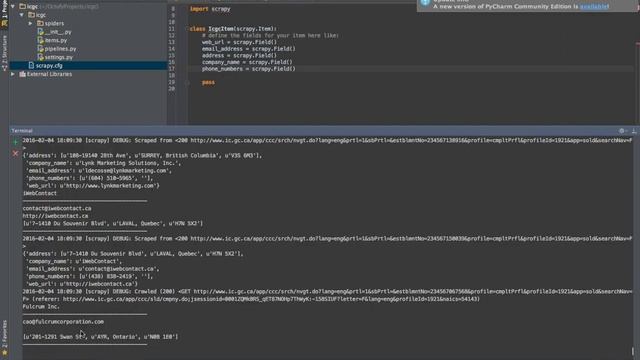Select the nested icgc package label

(41, 15)
